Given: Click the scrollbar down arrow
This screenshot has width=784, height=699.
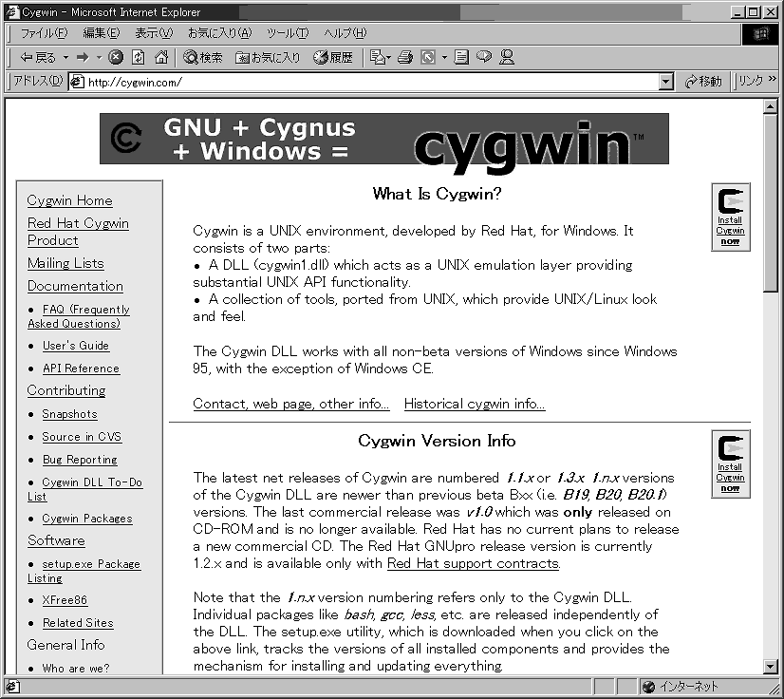Looking at the screenshot, I should (771, 666).
